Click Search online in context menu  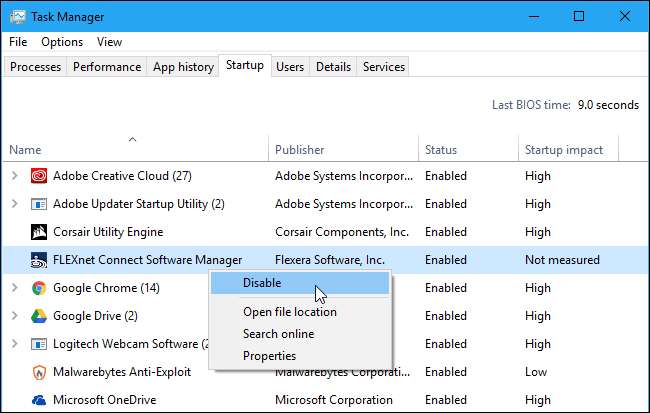[x=278, y=334]
